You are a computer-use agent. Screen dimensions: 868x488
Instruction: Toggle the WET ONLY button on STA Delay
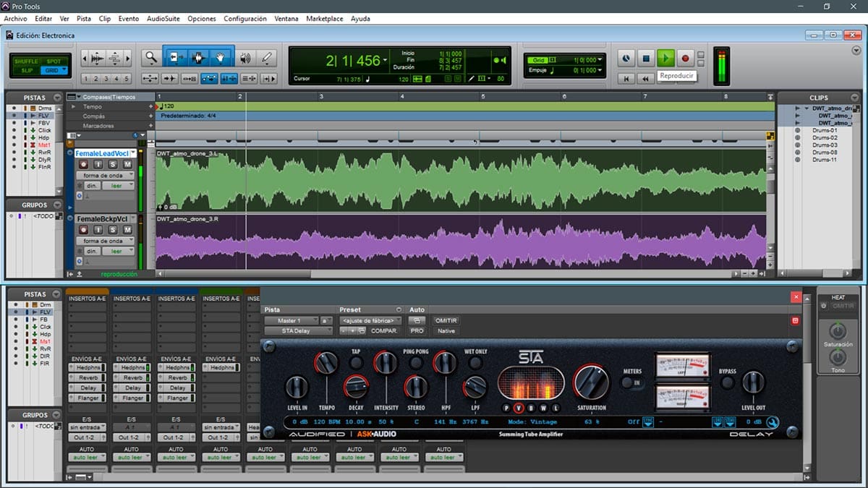(475, 362)
